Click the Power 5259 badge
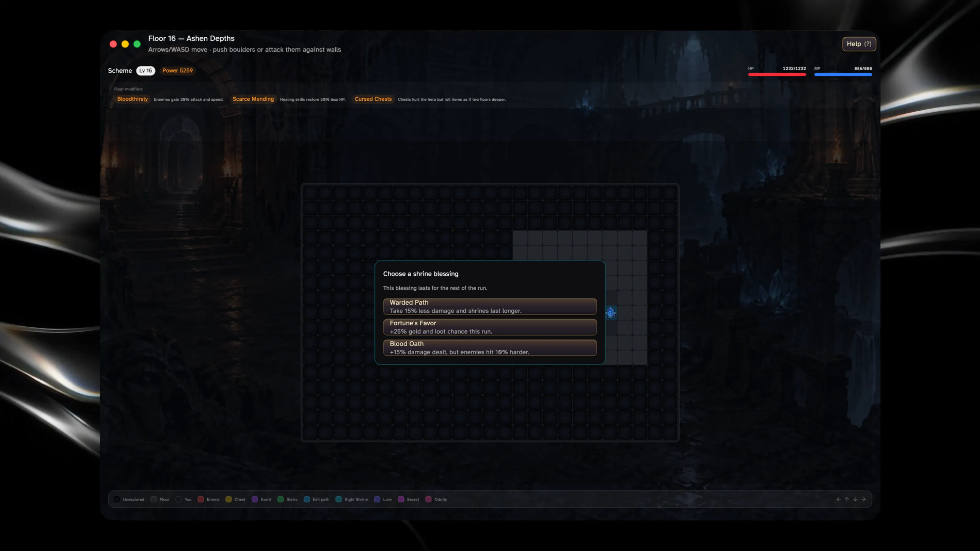Viewport: 980px width, 551px height. 177,70
